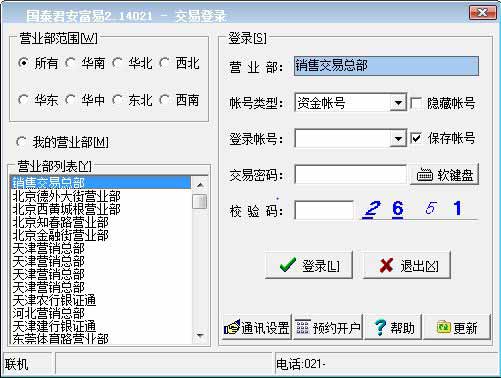Click the branch list scrollbar thumb

point(200,201)
